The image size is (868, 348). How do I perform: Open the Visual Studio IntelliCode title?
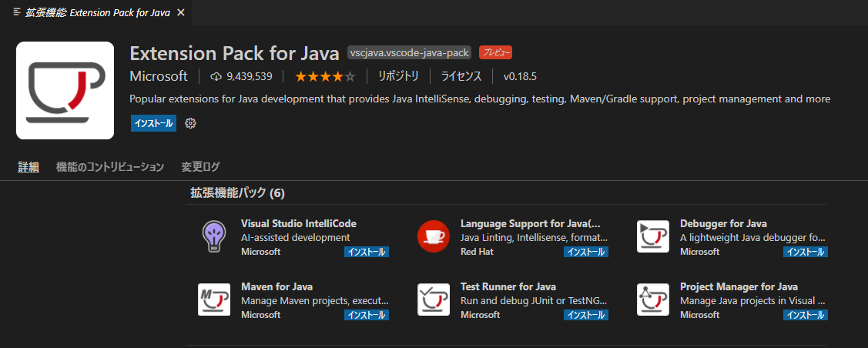299,223
